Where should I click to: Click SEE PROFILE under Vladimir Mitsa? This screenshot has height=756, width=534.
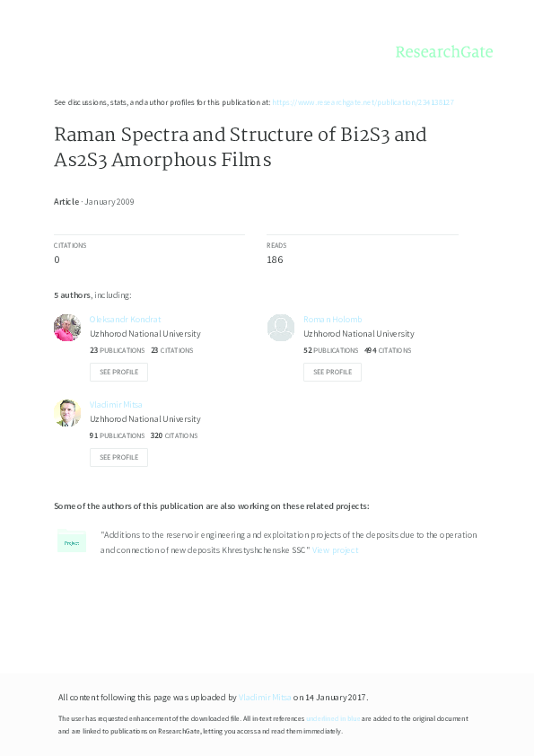(118, 457)
